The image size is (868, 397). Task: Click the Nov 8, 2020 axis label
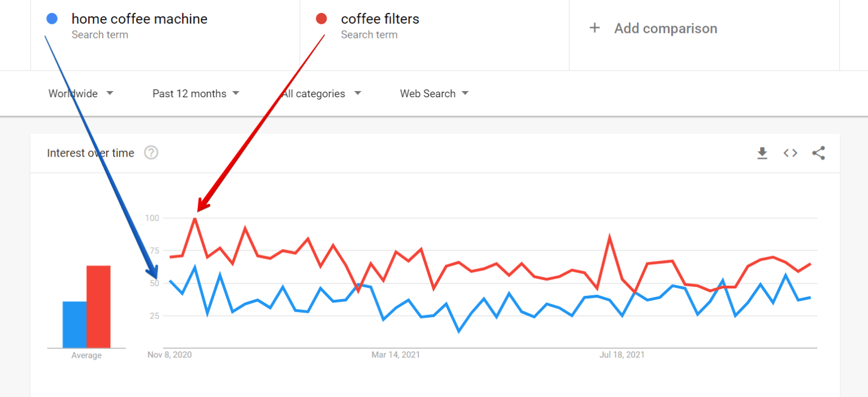[170, 355]
